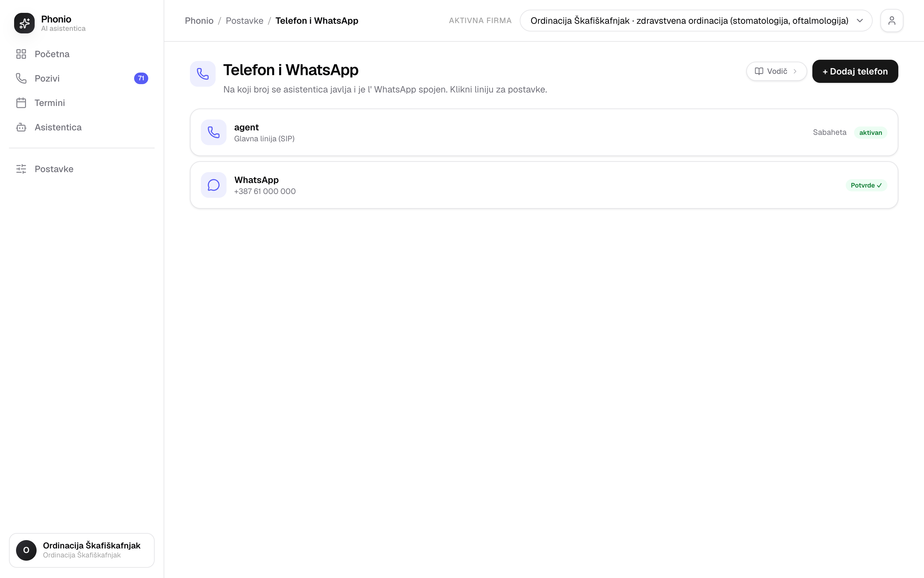Open the WhatsApp line row
The height and width of the screenshot is (578, 924).
(544, 185)
